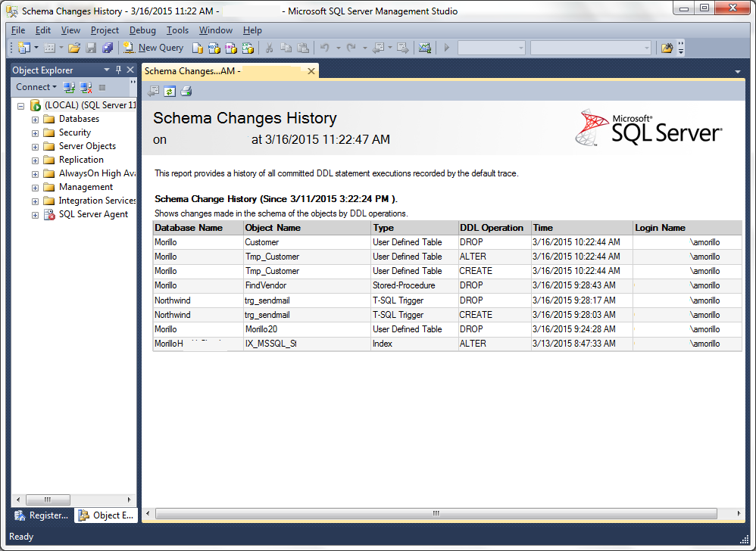Viewport: 756px width, 551px height.
Task: Click the Find in Files icon
Action: coord(667,48)
